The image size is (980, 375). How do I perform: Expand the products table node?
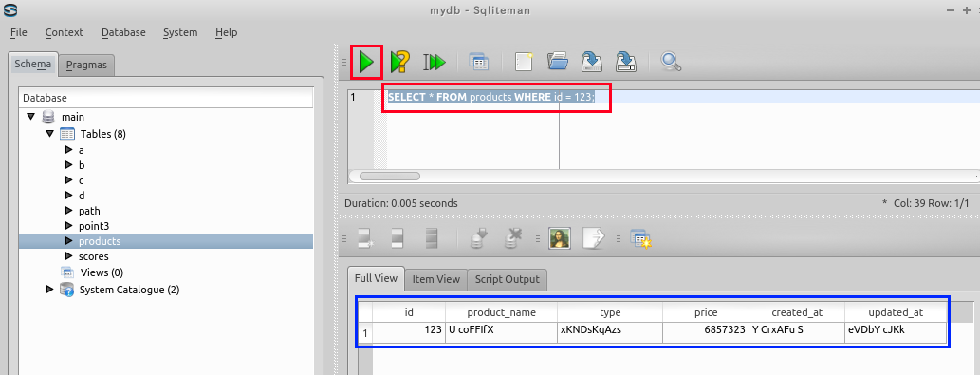pyautogui.click(x=68, y=240)
